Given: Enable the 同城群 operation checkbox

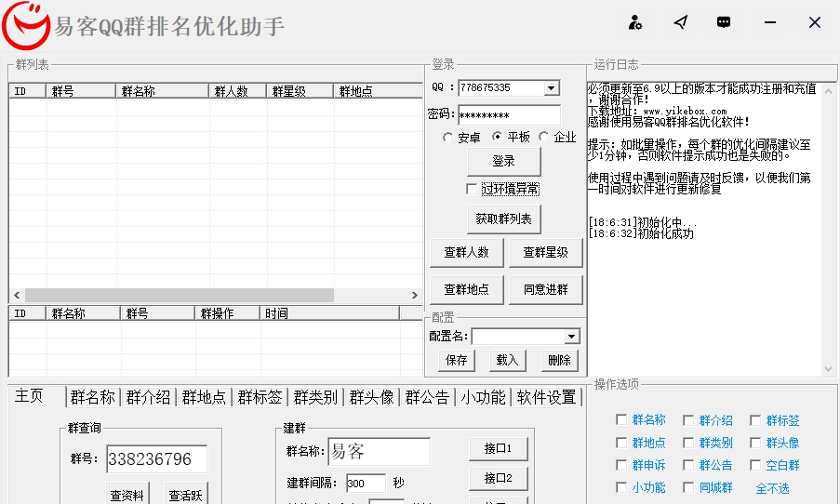Looking at the screenshot, I should [x=688, y=487].
